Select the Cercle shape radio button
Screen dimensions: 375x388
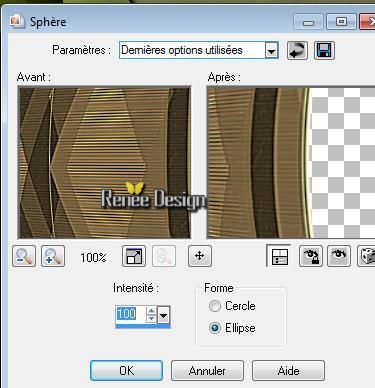[x=215, y=306]
